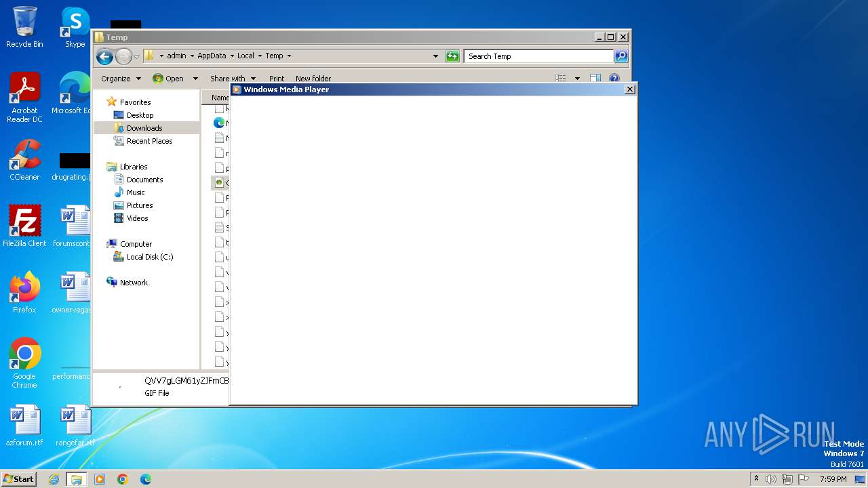
Task: Minimize the Temp Explorer window
Action: click(x=599, y=37)
